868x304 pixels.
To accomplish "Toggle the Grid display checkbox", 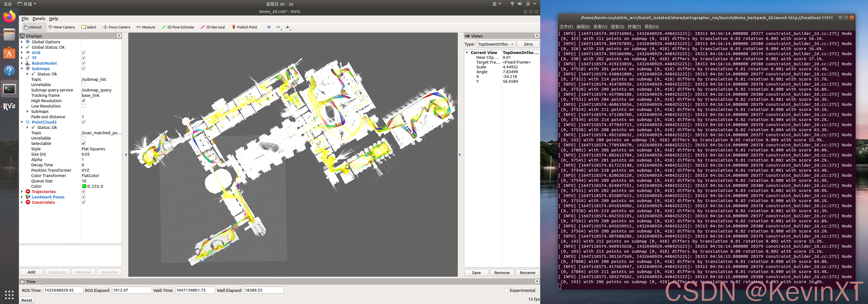I will (x=84, y=53).
